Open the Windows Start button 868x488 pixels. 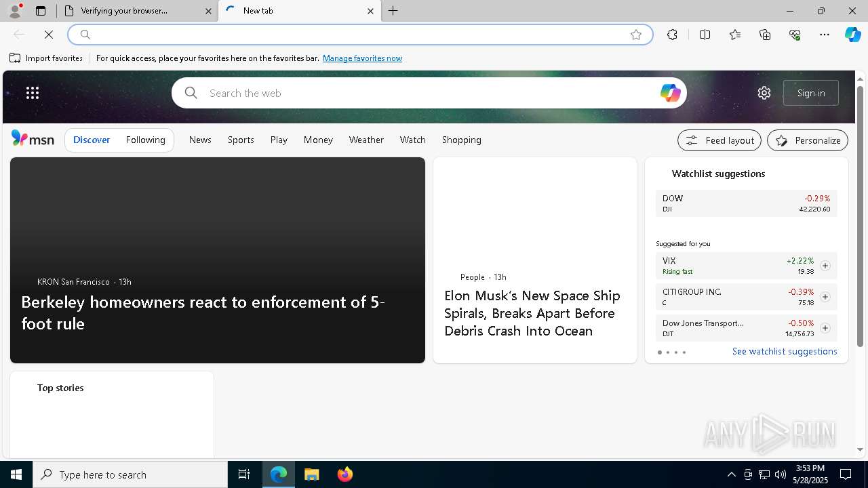coord(16,474)
